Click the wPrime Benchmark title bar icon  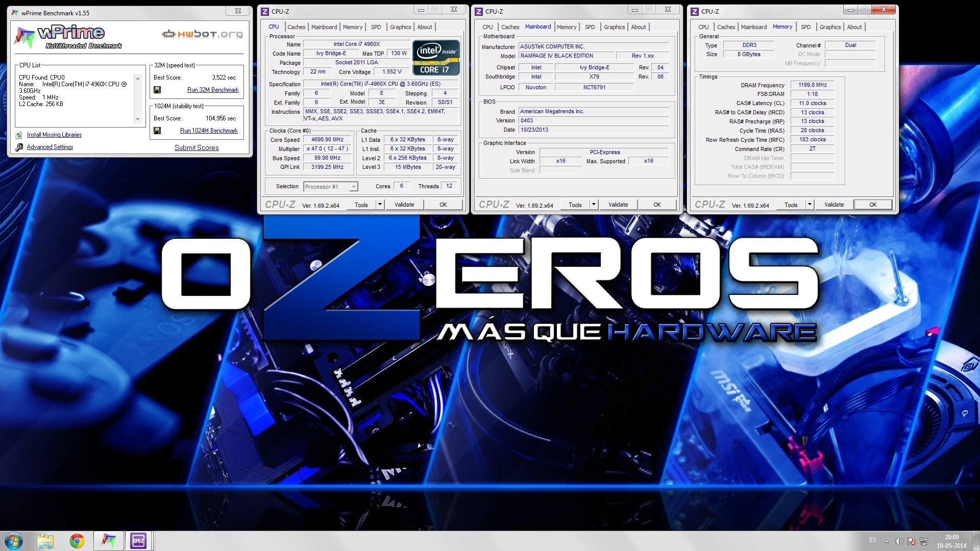pyautogui.click(x=15, y=13)
